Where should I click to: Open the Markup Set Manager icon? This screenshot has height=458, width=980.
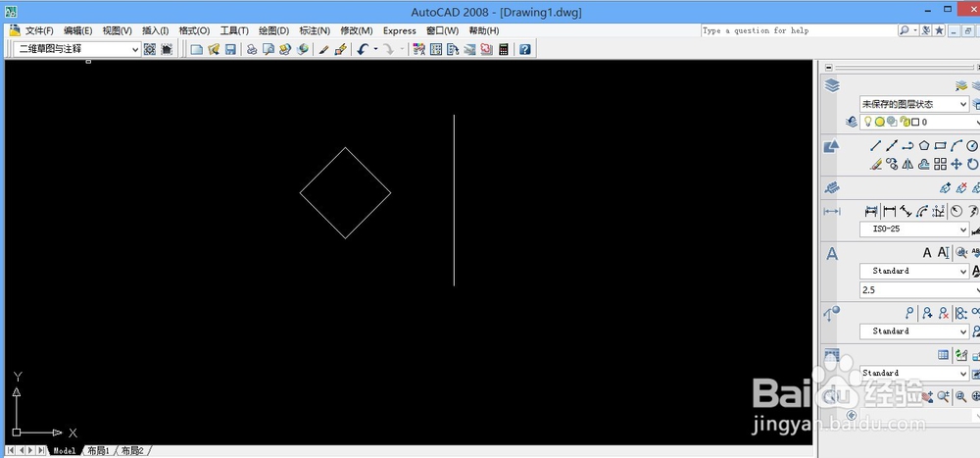click(x=487, y=49)
